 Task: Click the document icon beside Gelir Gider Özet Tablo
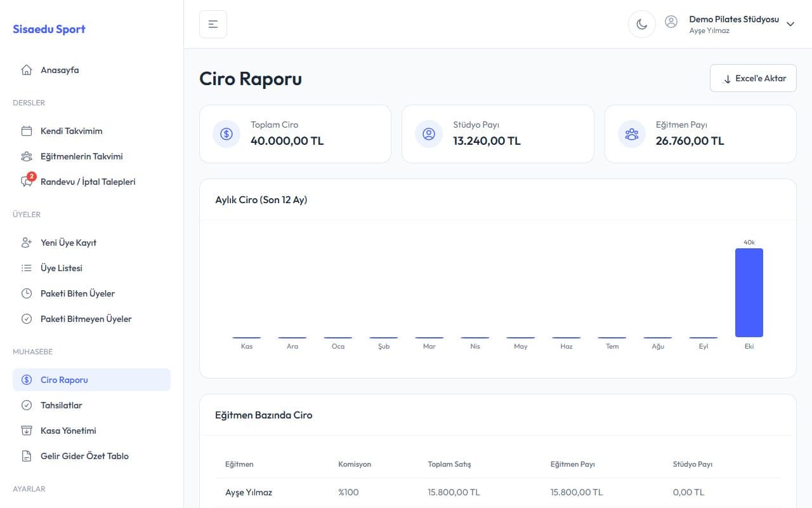[x=27, y=456]
